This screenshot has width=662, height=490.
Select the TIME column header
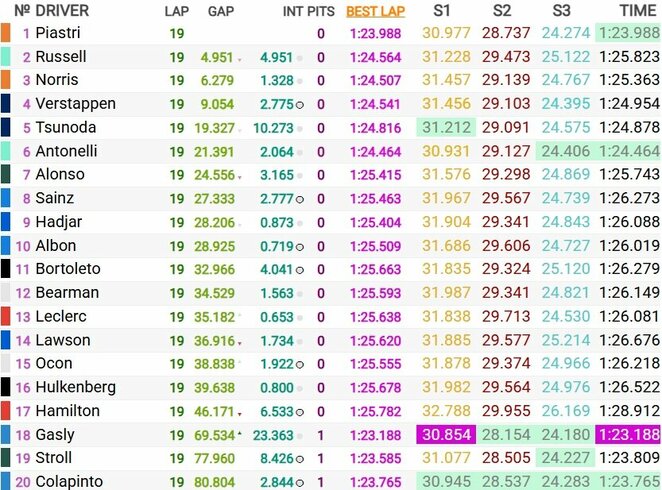click(637, 11)
